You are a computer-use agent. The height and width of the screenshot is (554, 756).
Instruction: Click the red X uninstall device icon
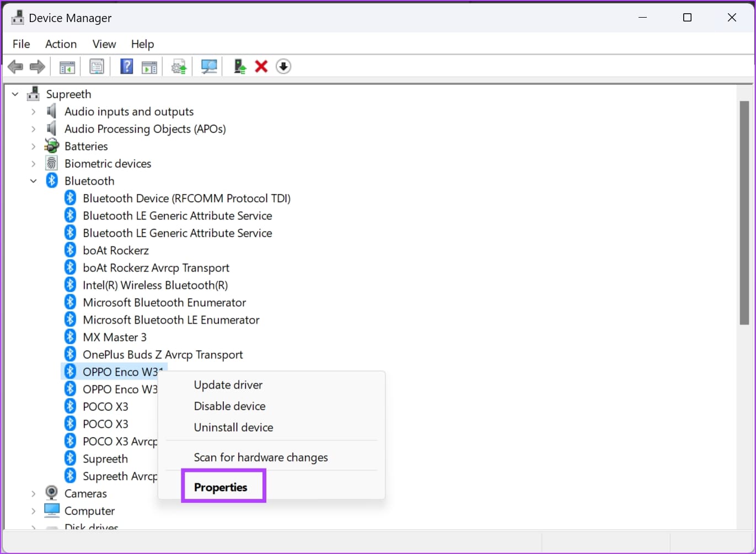(x=261, y=67)
